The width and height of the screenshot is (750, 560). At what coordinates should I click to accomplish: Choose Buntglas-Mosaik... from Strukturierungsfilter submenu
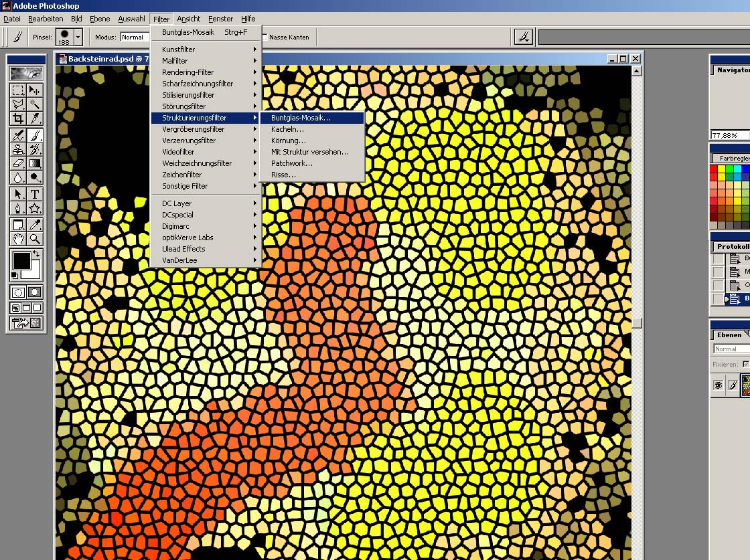pyautogui.click(x=312, y=118)
